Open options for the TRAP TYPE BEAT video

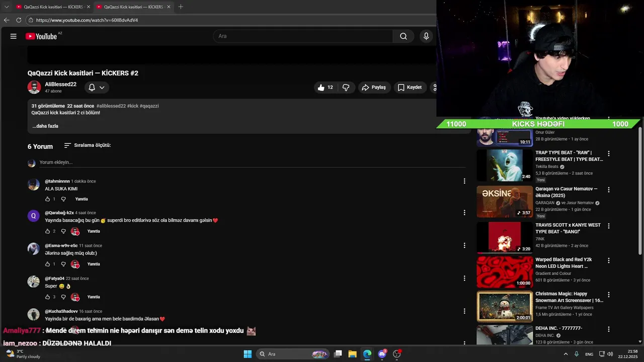[609, 154]
